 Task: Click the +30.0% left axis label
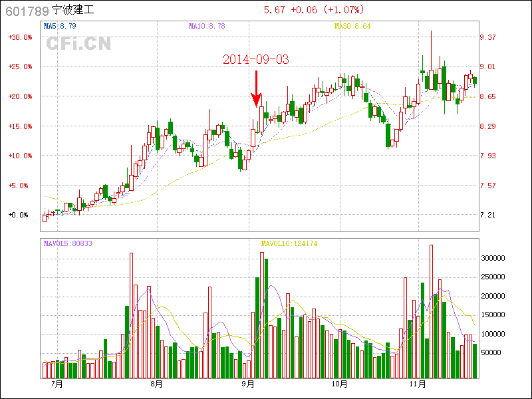pos(20,37)
